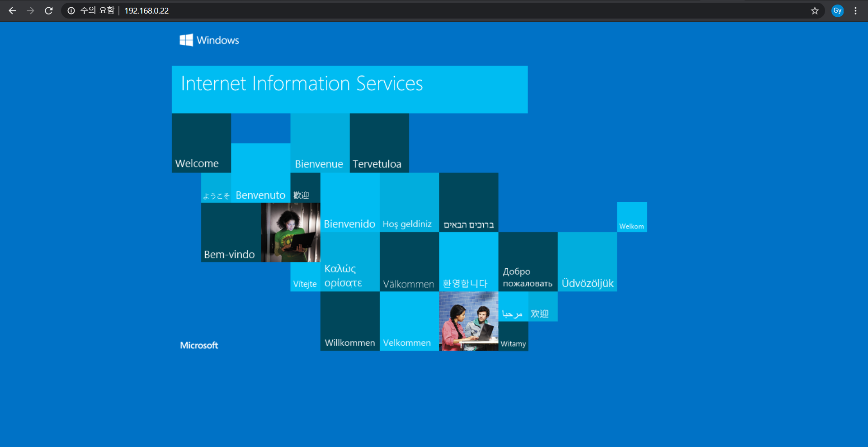The image size is (868, 447).
Task: Click the Internet Information Services banner
Action: coord(349,89)
